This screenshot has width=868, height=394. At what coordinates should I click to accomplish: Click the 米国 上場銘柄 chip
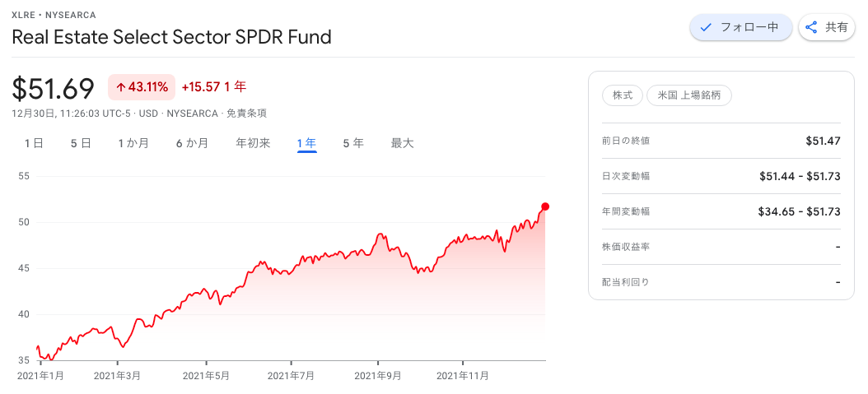(x=689, y=95)
